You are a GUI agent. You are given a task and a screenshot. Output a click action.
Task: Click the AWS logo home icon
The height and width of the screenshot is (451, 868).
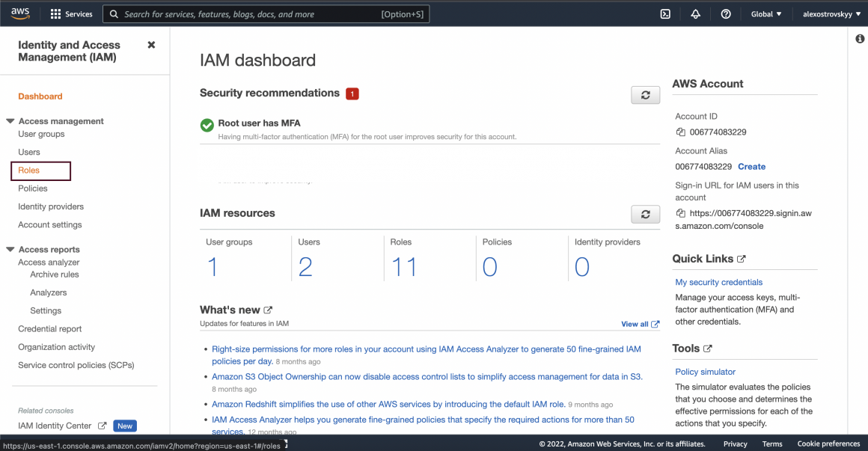coord(20,13)
